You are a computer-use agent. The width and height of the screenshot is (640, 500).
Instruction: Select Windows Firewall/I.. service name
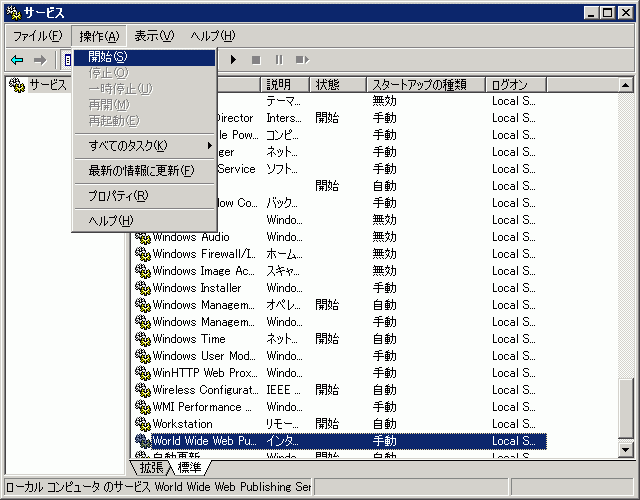(204, 254)
